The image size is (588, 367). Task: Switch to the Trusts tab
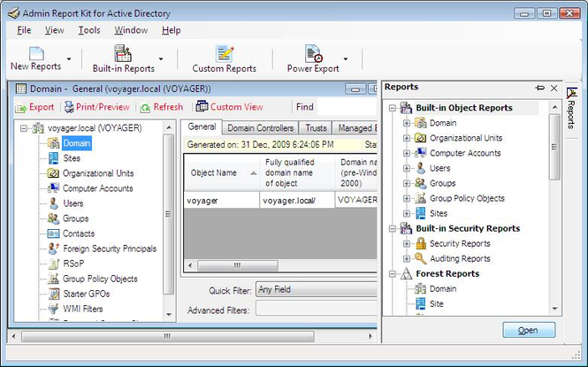(x=316, y=128)
